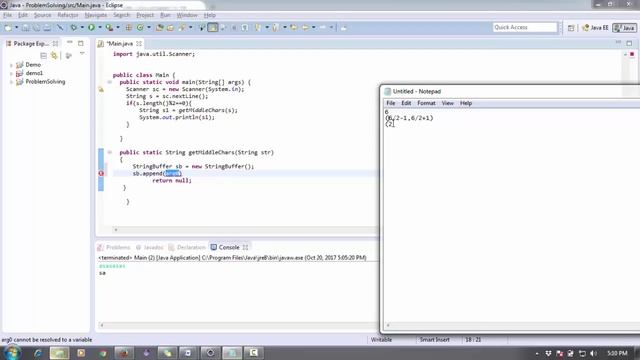Image resolution: width=640 pixels, height=360 pixels.
Task: Open the Edit menu in Eclipse
Action: [23, 15]
